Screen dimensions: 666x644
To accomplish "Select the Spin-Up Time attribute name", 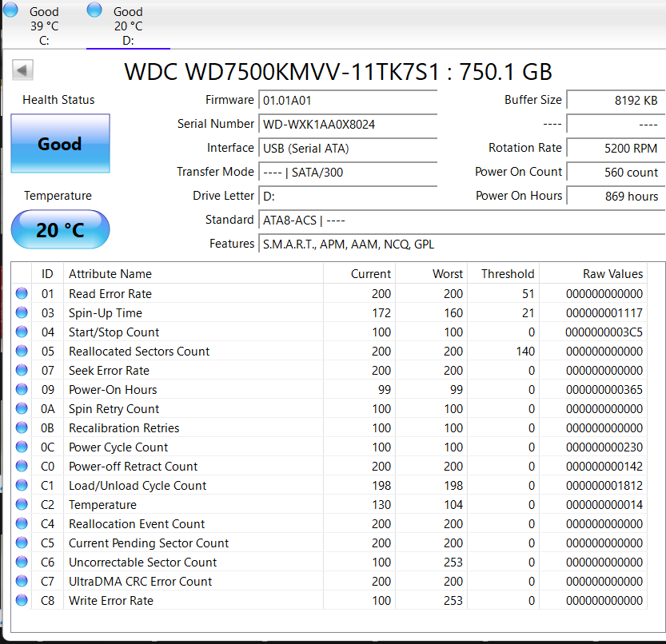I will 106,313.
